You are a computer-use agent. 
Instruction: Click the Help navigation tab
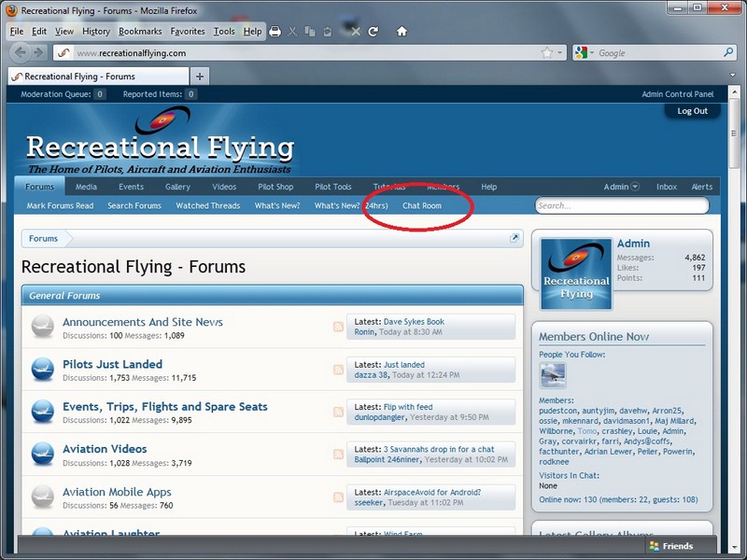pos(488,187)
